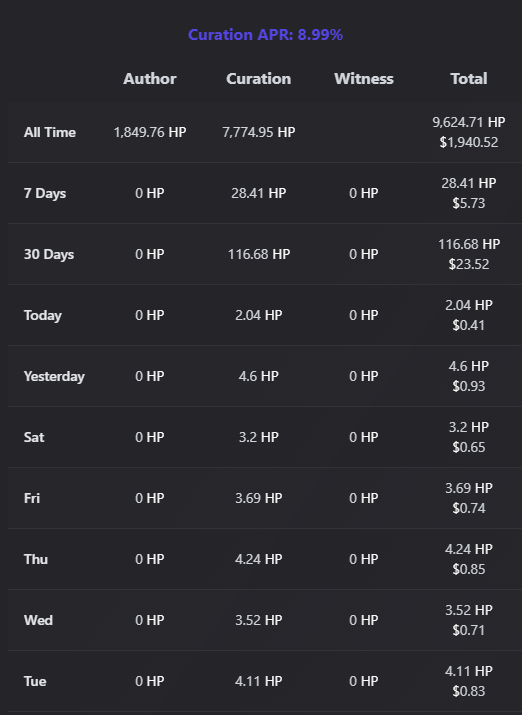This screenshot has height=715, width=522.
Task: Click the Fri total $0.74
Action: (469, 508)
